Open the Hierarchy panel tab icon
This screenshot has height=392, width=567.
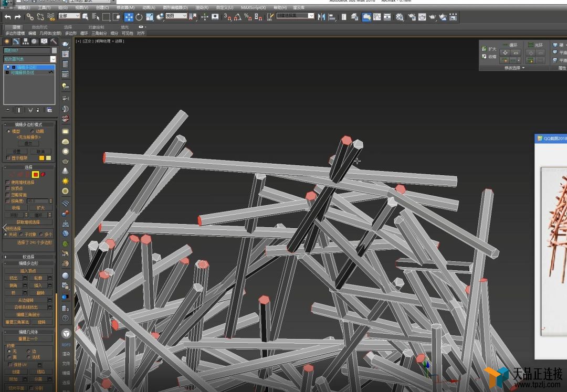pyautogui.click(x=25, y=41)
